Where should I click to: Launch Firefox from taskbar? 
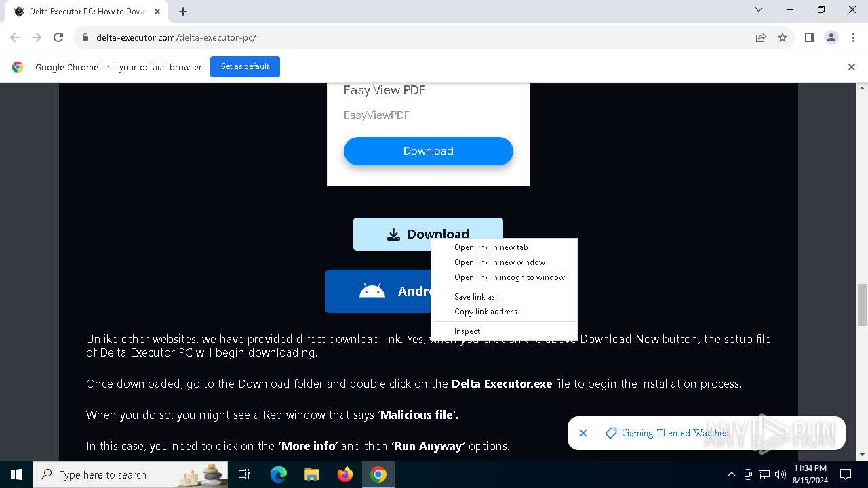click(345, 474)
